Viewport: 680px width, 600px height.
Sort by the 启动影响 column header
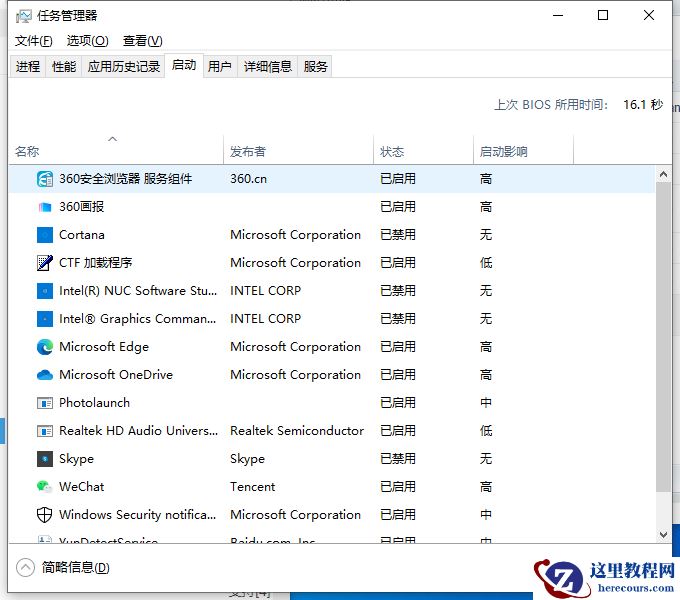tap(523, 150)
